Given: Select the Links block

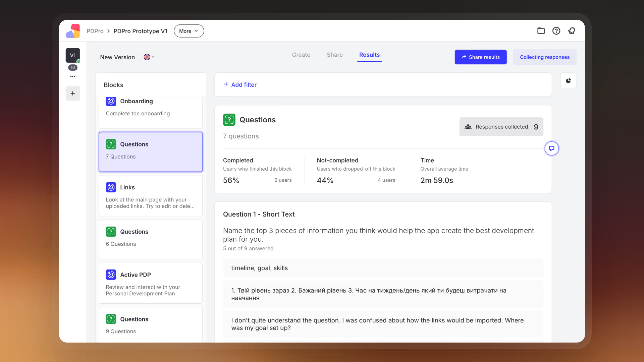Looking at the screenshot, I should click(151, 196).
